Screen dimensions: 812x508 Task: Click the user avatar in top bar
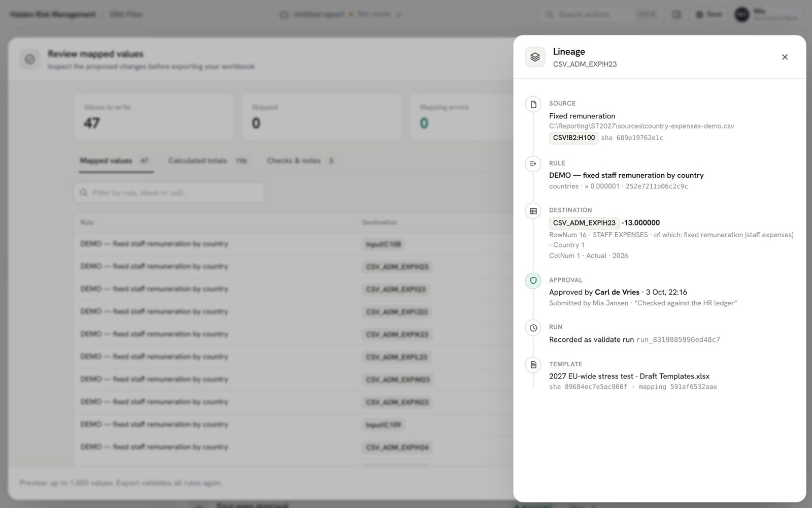tap(742, 14)
